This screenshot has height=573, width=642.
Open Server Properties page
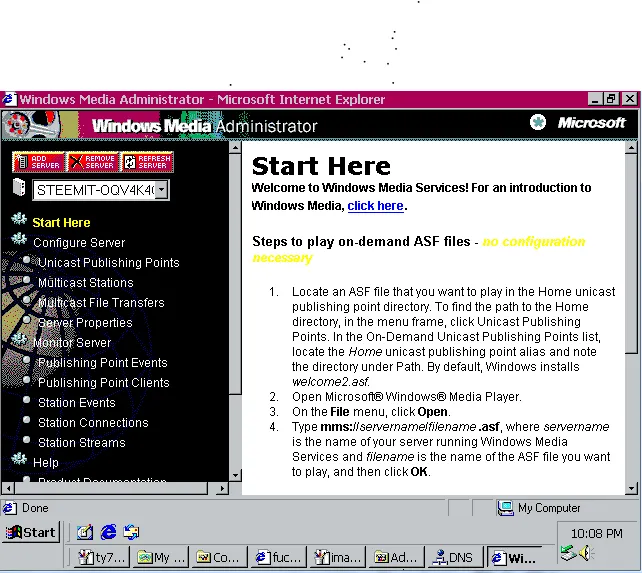(x=85, y=323)
